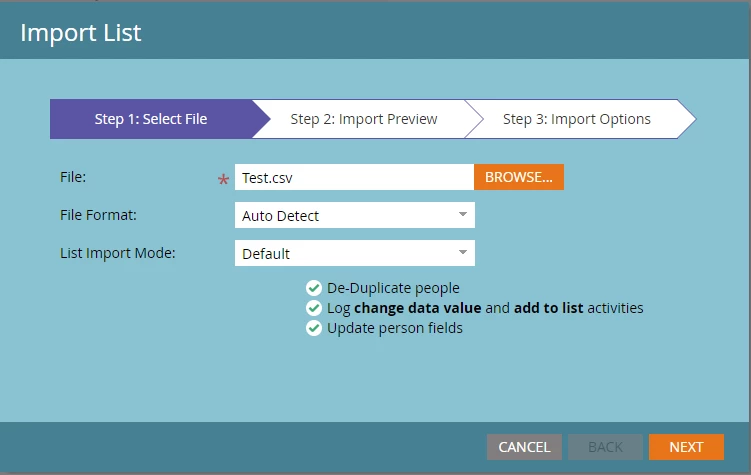The image size is (751, 475).
Task: Click the NEXT button
Action: coord(686,447)
